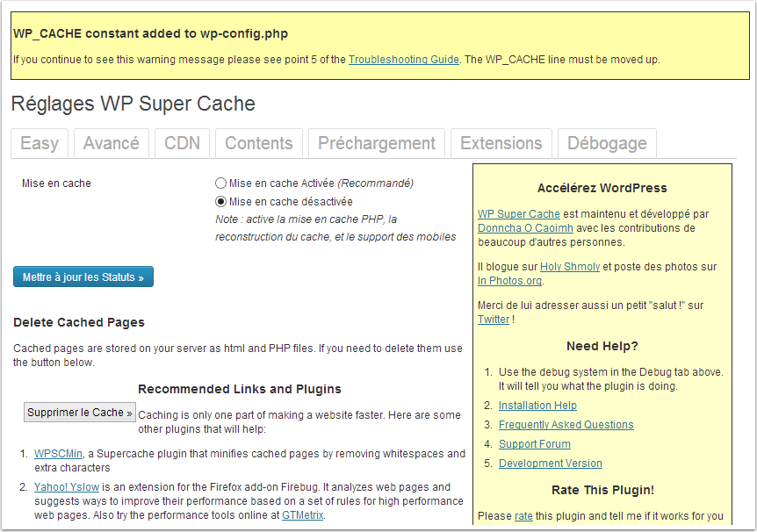
Task: Open the Donncha O Caoimh link
Action: click(525, 228)
